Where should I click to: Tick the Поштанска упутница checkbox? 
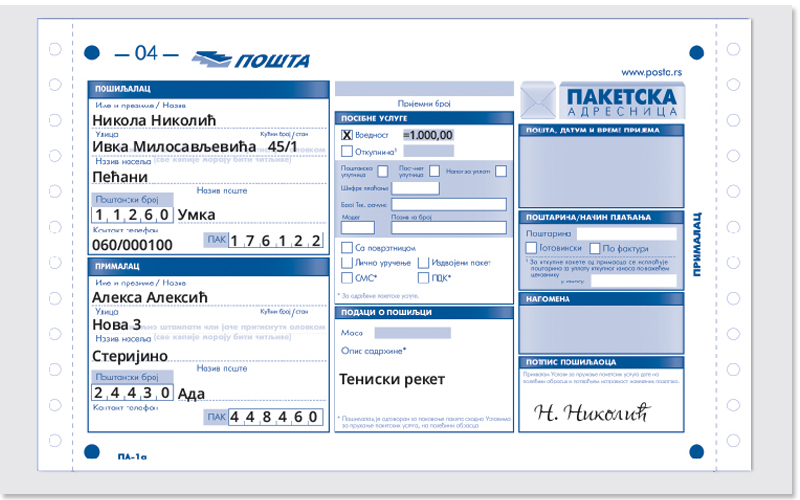383,171
